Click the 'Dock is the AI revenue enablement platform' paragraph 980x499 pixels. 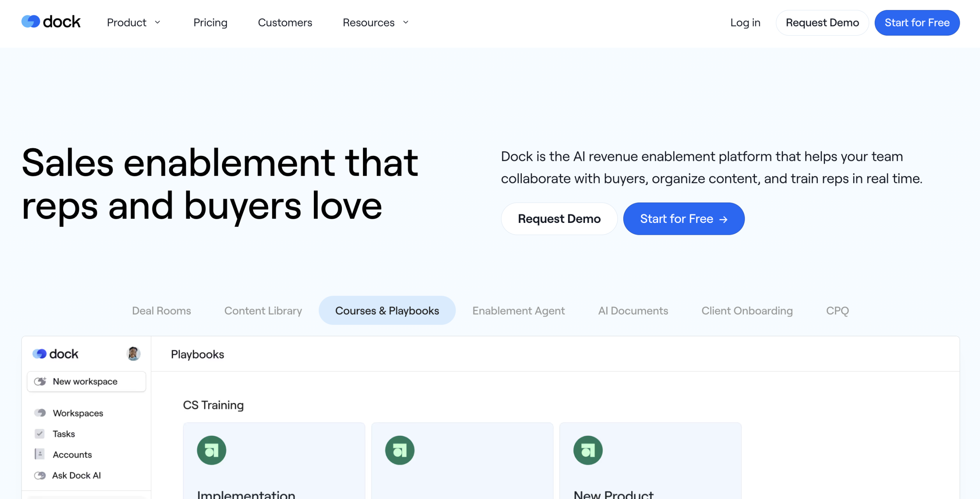coord(712,167)
